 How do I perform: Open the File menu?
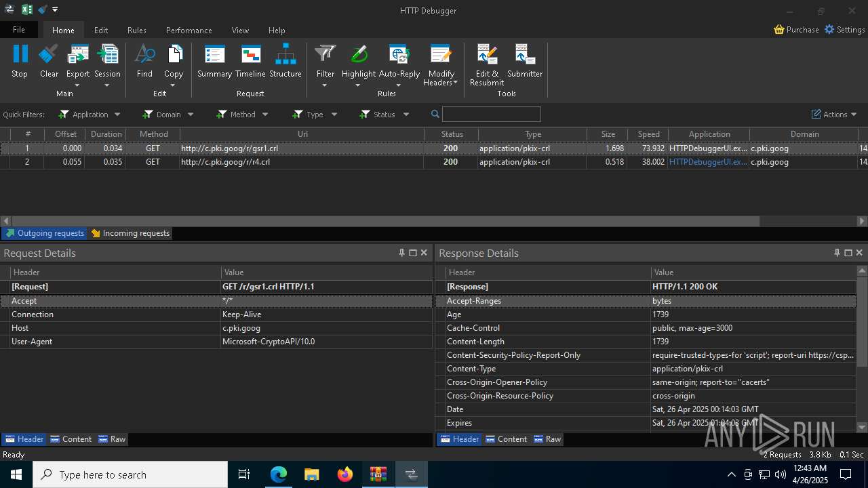point(19,30)
